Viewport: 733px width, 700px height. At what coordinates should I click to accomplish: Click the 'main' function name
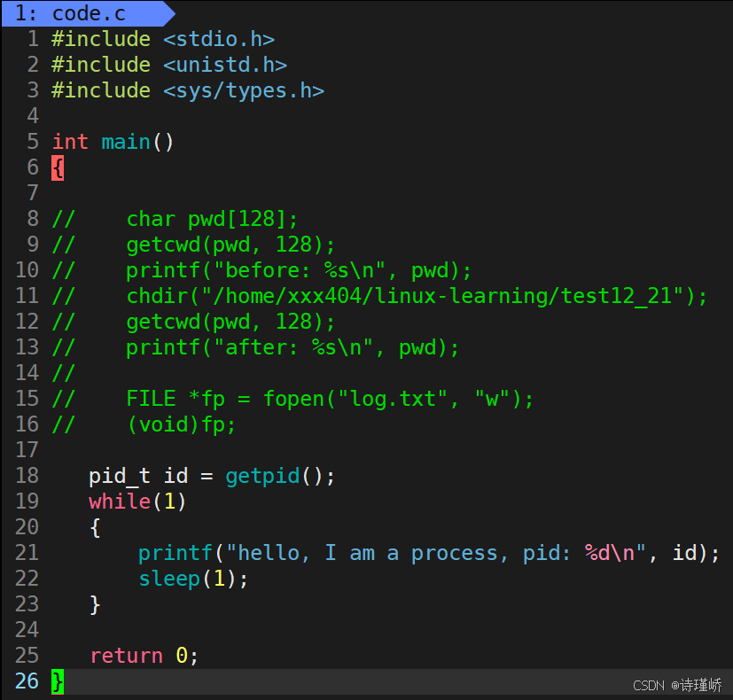click(x=126, y=142)
